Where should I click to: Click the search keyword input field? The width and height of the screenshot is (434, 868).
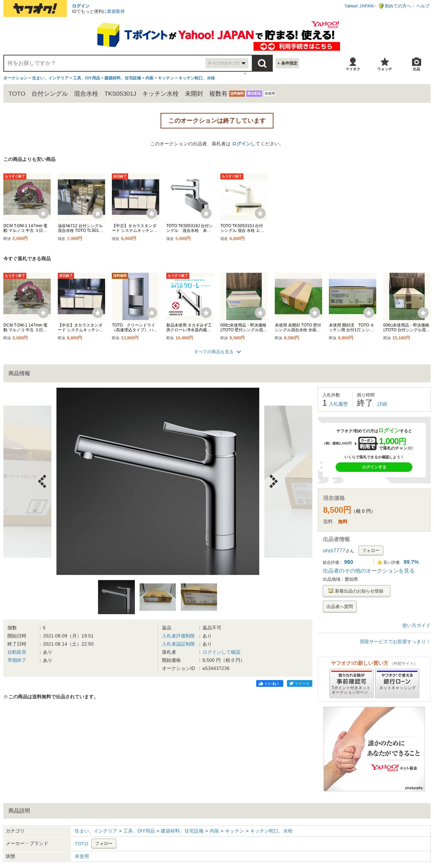pos(105,63)
